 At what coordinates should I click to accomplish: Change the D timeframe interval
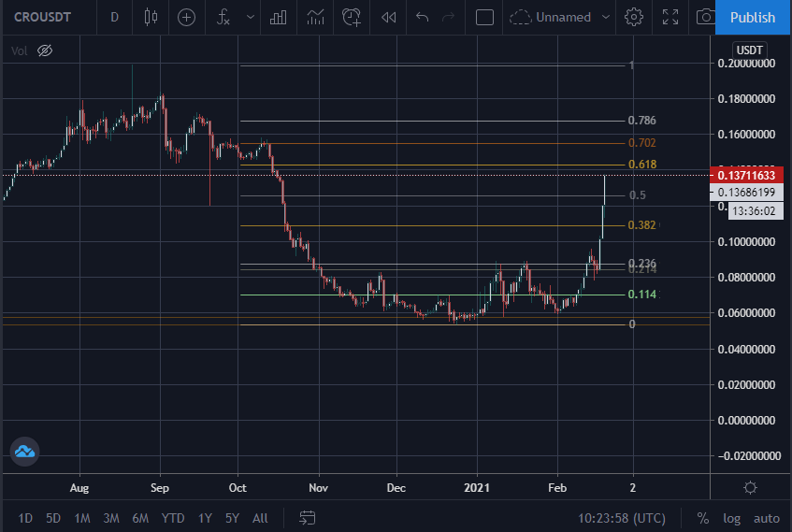click(115, 17)
